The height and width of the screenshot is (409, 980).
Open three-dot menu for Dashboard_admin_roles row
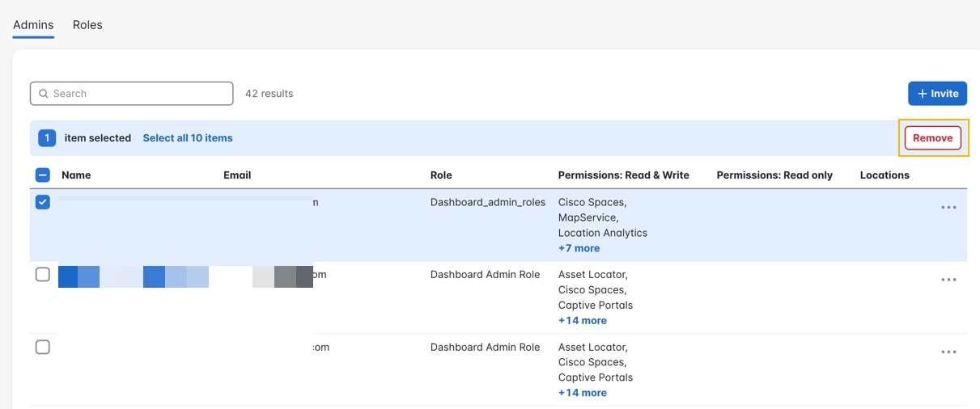948,208
